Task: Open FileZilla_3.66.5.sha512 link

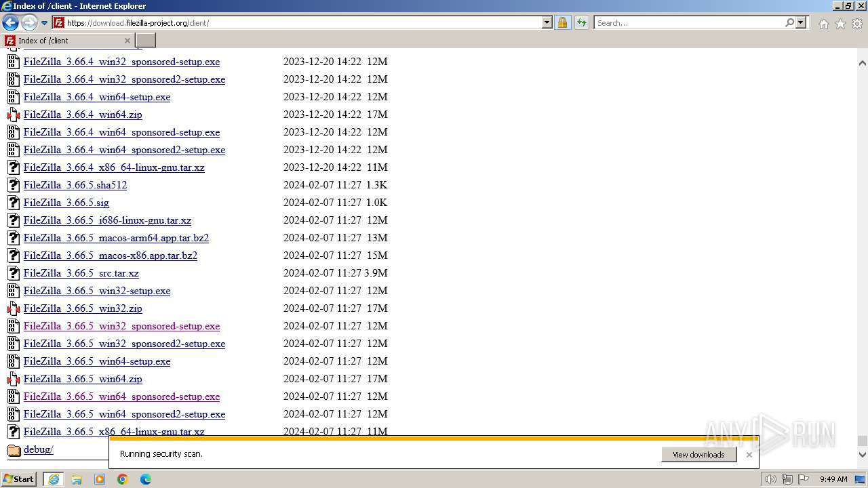Action: coord(75,185)
